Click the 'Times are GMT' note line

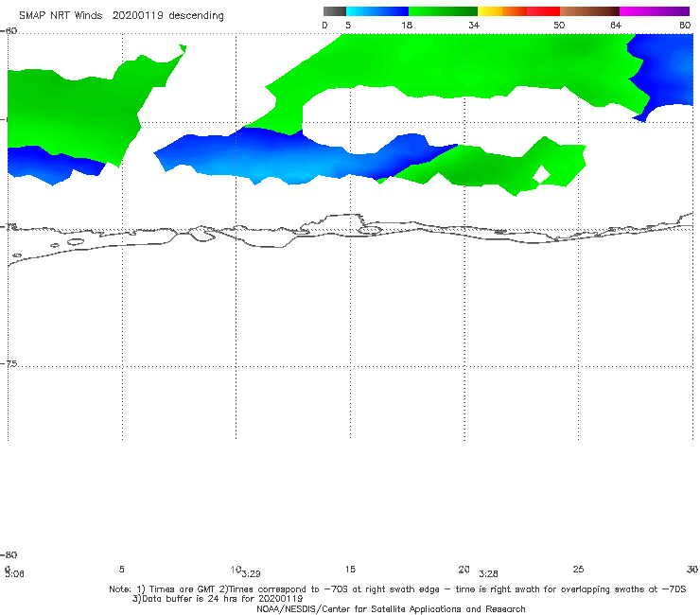coord(397,589)
